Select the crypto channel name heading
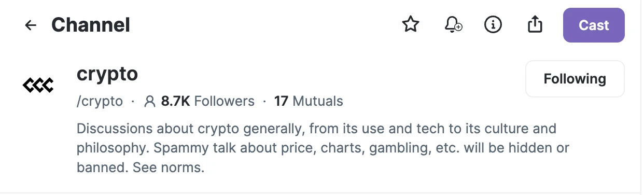This screenshot has height=195, width=644. [107, 74]
